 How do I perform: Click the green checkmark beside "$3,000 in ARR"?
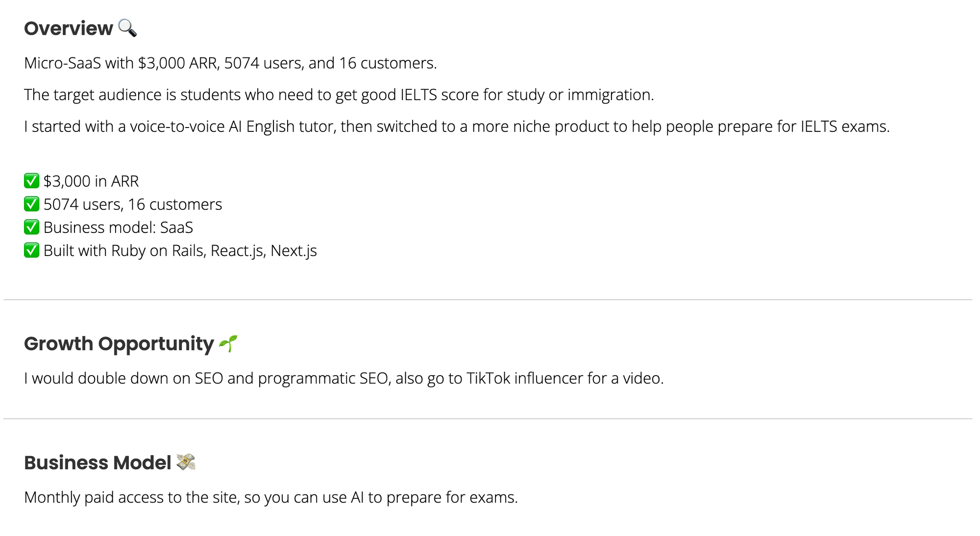[x=31, y=181]
